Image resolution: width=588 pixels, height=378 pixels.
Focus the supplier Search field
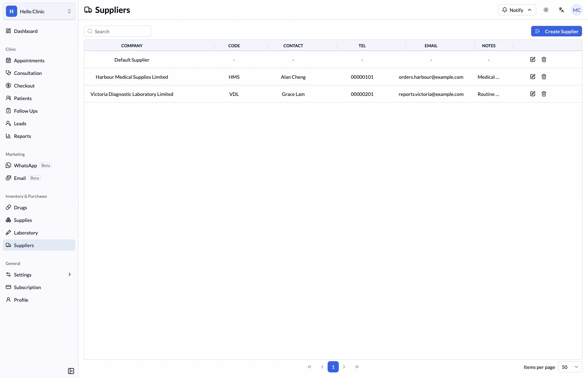coord(118,31)
